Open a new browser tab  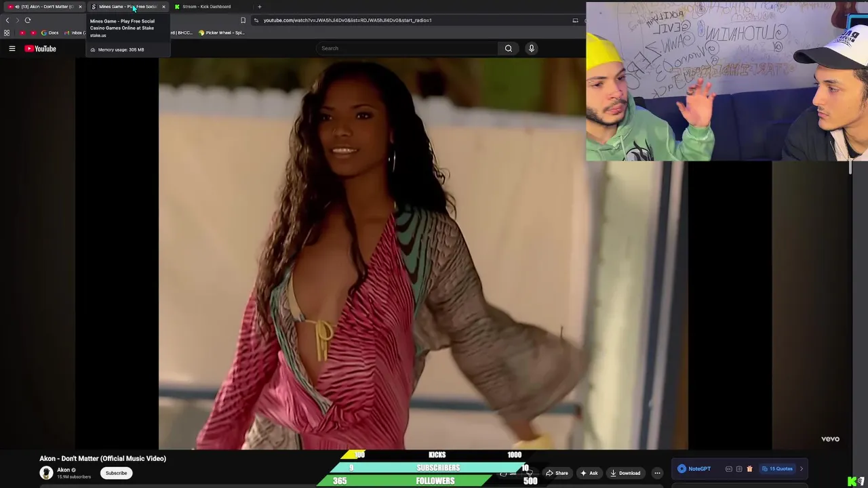(x=259, y=7)
